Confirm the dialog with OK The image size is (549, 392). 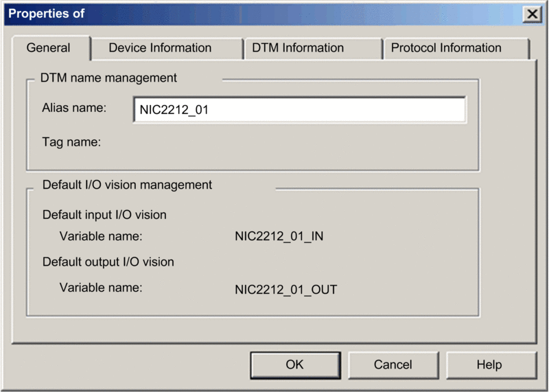pos(294,365)
